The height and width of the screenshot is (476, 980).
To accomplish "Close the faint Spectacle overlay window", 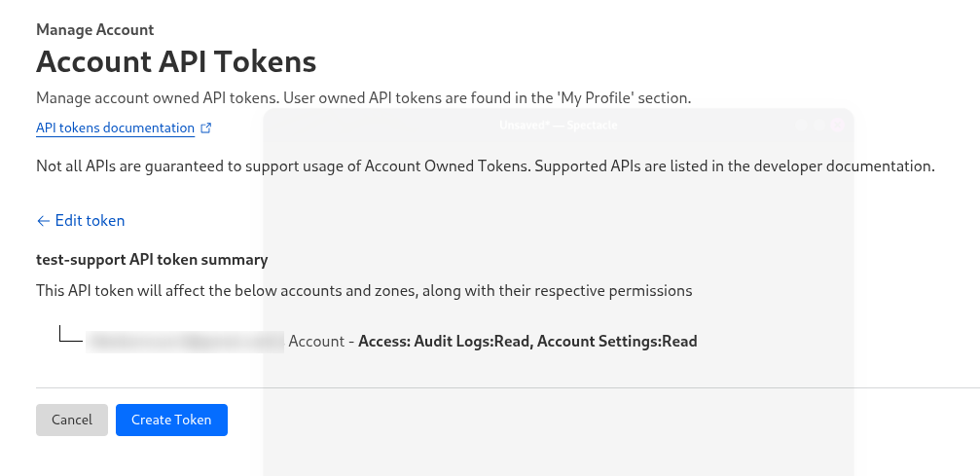I will pyautogui.click(x=838, y=125).
